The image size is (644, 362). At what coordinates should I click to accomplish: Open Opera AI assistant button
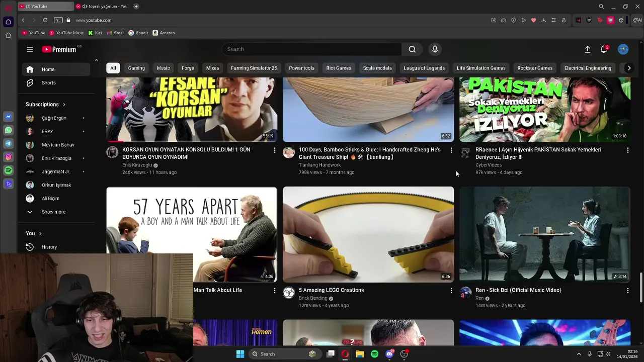point(637,20)
